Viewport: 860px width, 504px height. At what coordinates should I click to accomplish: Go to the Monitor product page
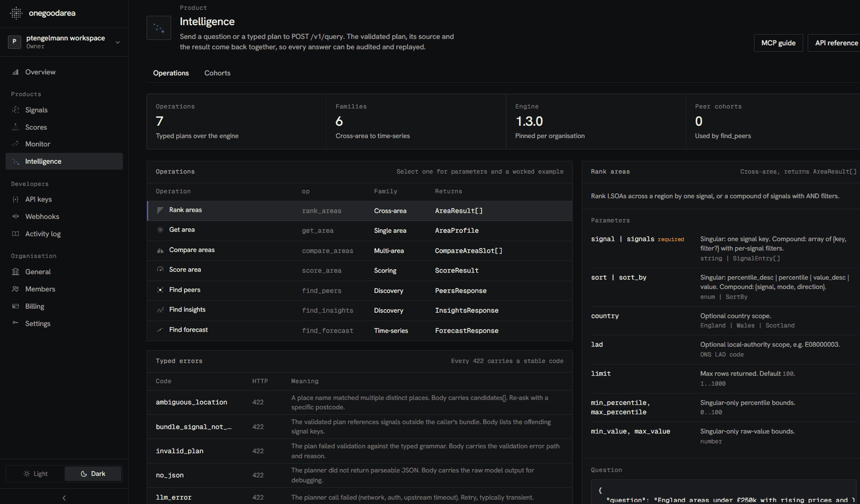tap(64, 144)
